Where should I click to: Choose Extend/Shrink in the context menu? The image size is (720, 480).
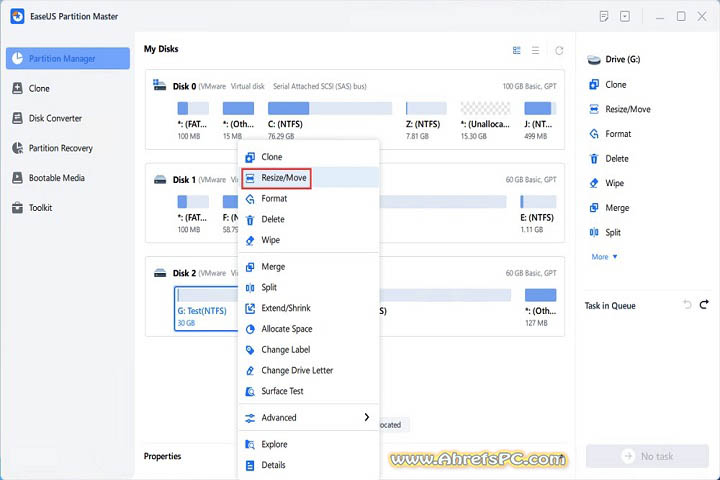(309, 308)
